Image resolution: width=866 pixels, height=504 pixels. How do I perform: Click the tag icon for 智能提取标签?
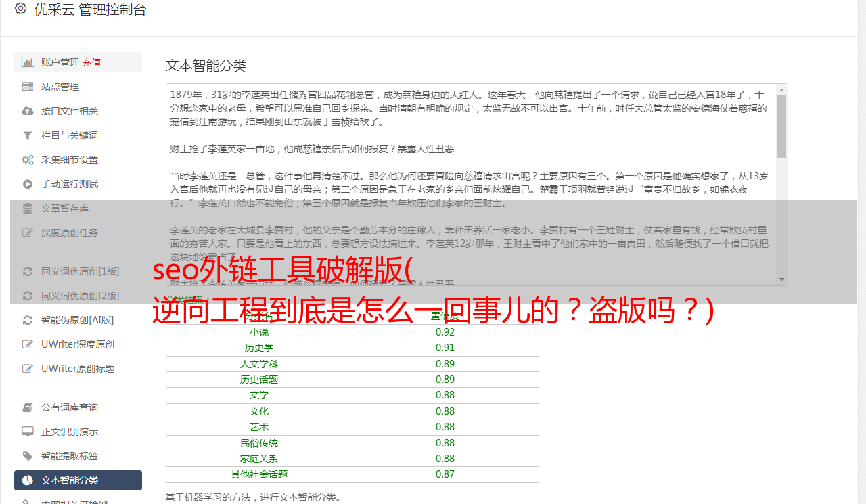[x=28, y=456]
